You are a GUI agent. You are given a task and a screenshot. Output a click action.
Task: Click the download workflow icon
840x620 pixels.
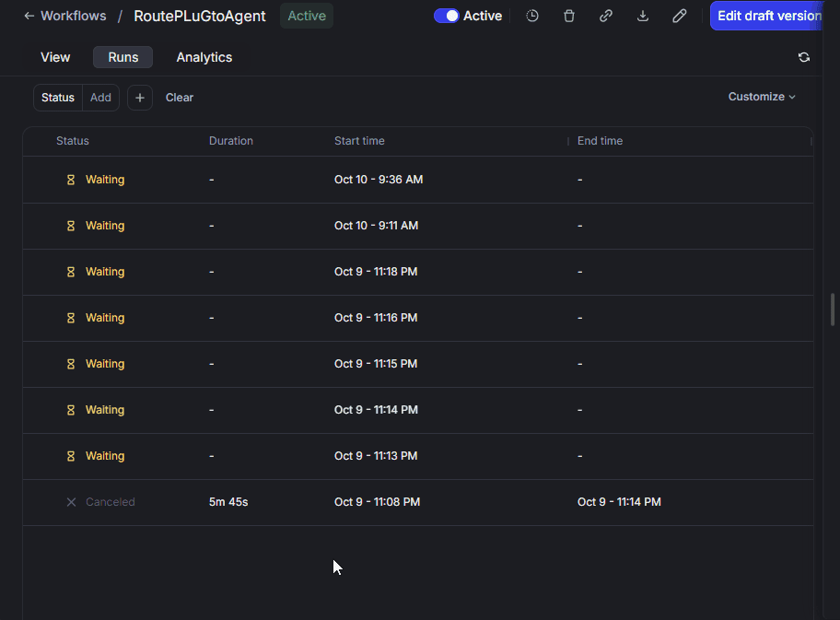pyautogui.click(x=643, y=16)
